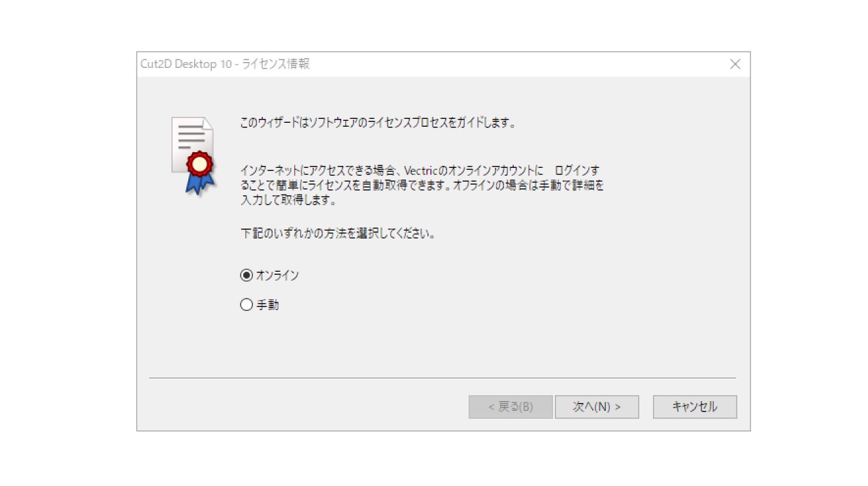Select the 手動 radio button
Viewport: 868px width, 486px height.
pyautogui.click(x=246, y=304)
